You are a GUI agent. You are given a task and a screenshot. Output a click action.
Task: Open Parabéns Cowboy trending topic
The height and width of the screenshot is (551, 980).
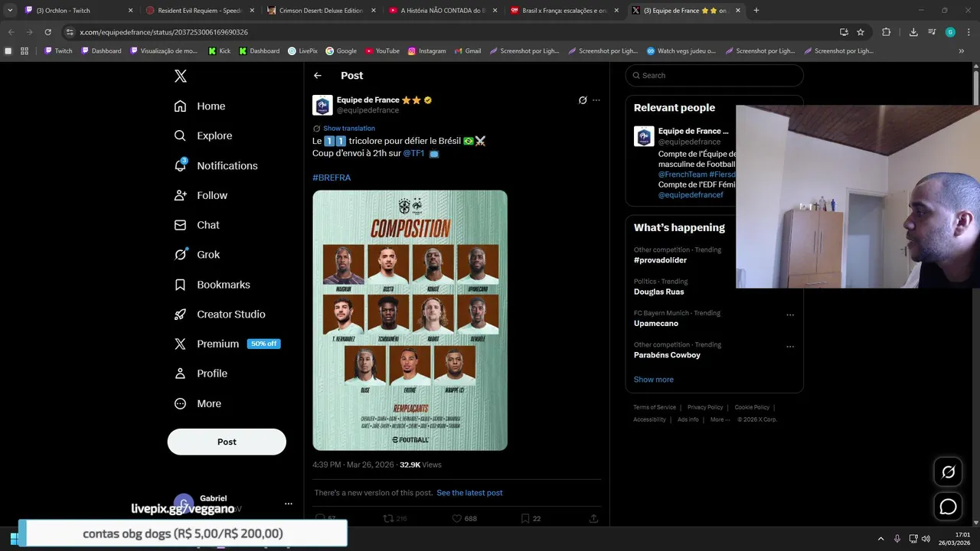[667, 355]
